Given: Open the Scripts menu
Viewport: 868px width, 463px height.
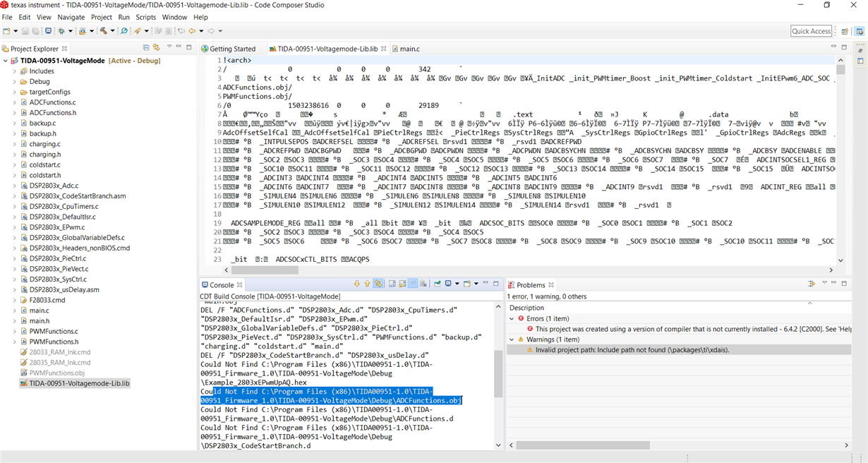Looking at the screenshot, I should tap(145, 17).
